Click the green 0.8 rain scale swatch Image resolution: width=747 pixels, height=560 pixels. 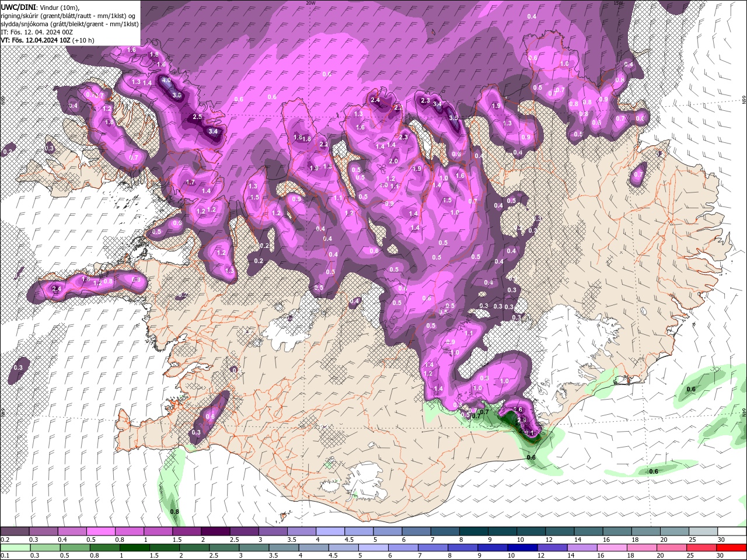104,548
